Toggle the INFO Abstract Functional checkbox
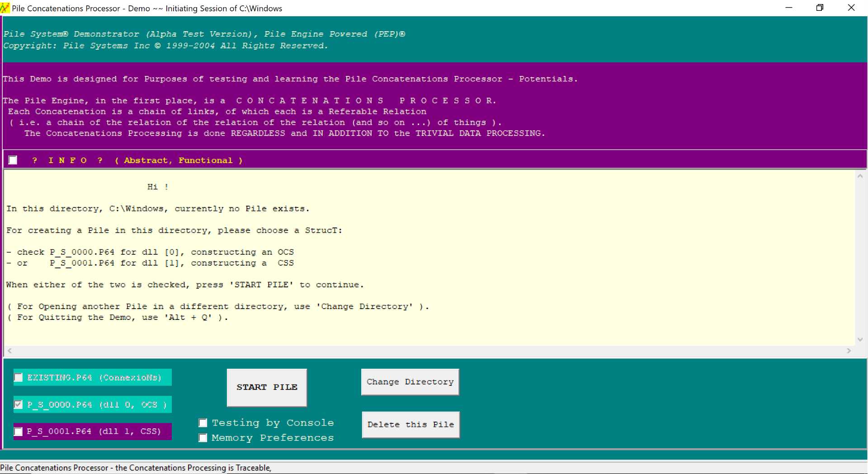Viewport: 868px width, 474px height. pyautogui.click(x=13, y=160)
